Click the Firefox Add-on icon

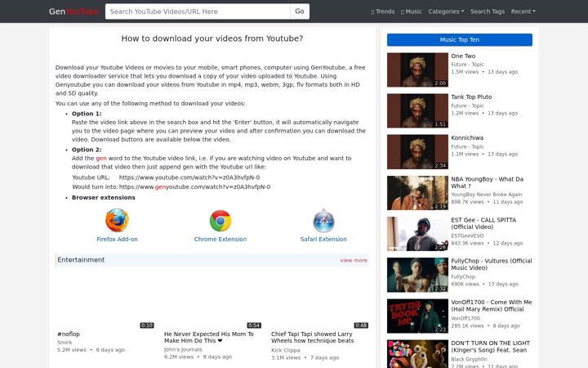(x=117, y=221)
